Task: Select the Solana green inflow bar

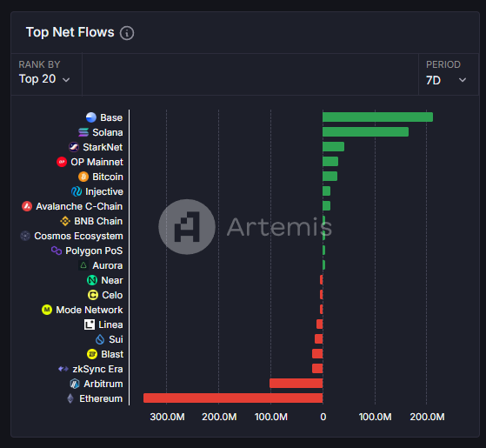Action: click(365, 131)
